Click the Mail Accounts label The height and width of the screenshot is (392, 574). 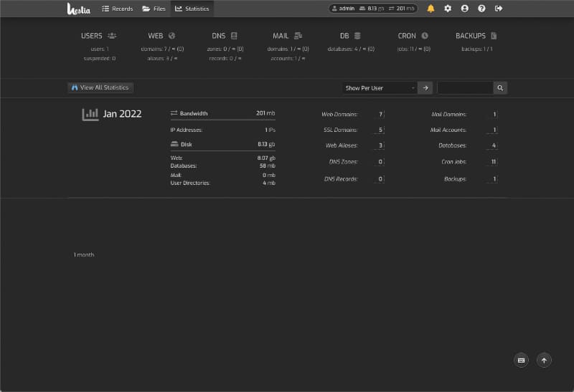pos(448,130)
